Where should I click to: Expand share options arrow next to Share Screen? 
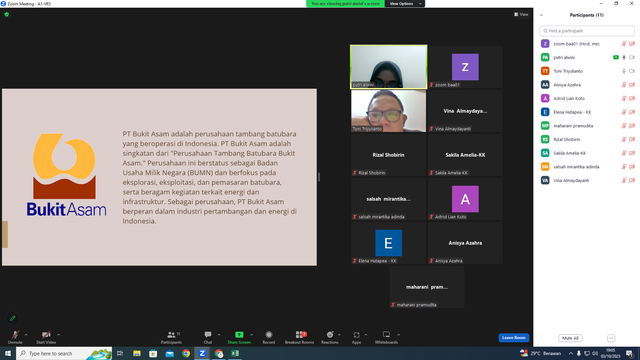click(251, 335)
